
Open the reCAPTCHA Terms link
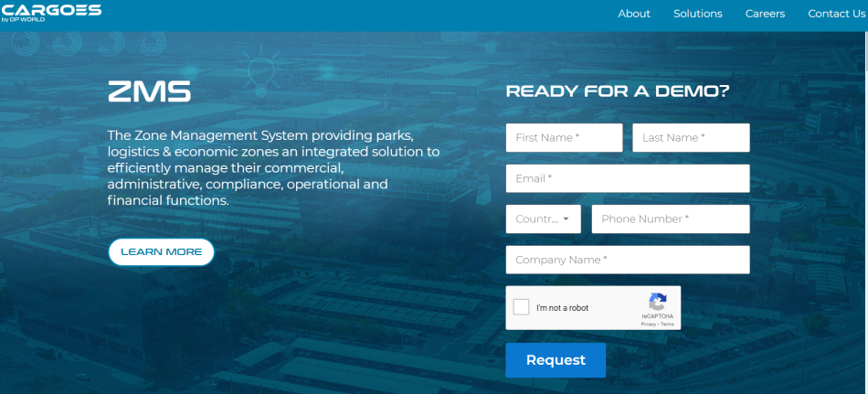point(667,325)
